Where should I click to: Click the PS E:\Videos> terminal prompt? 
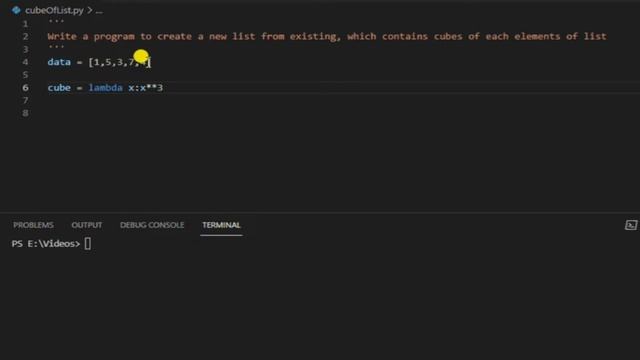pos(46,244)
